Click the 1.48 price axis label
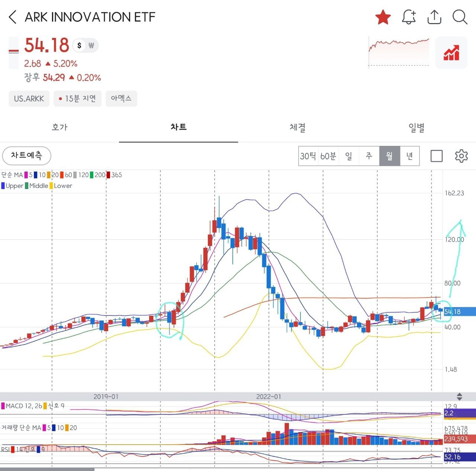 tap(451, 369)
